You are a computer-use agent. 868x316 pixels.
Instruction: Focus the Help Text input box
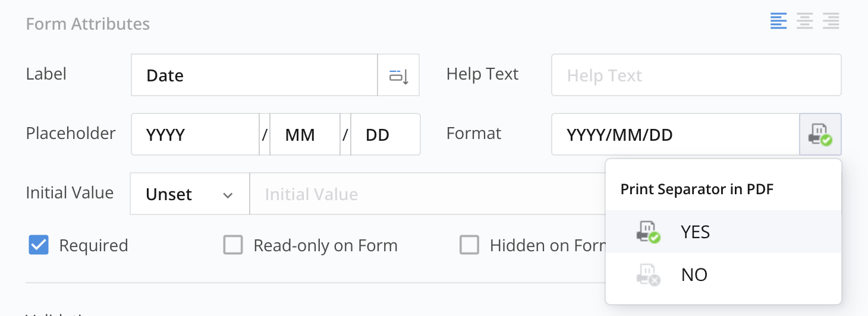point(696,75)
